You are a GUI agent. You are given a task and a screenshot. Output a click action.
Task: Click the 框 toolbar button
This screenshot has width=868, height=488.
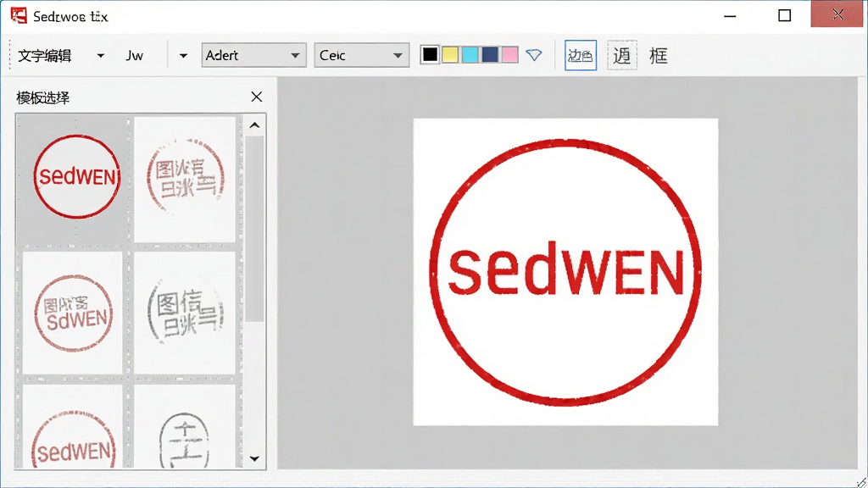[658, 55]
